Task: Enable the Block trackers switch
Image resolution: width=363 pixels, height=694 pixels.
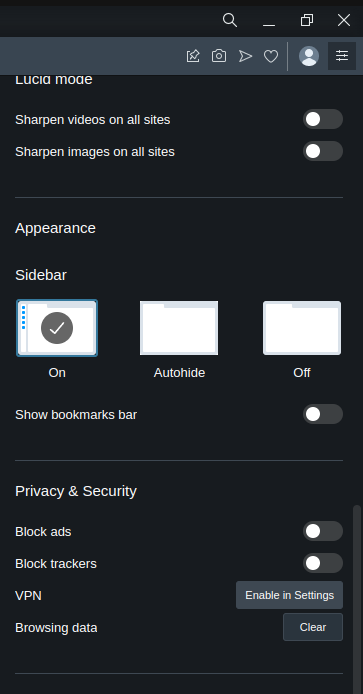Action: (323, 563)
